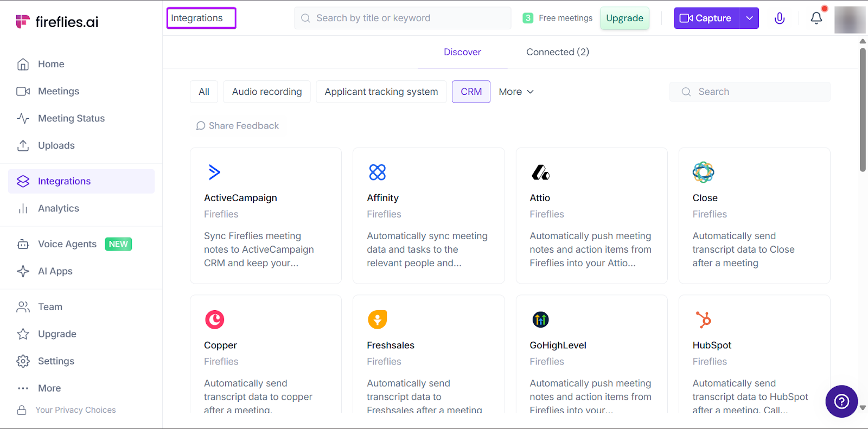Select the All category filter
The image size is (868, 429).
(x=204, y=92)
